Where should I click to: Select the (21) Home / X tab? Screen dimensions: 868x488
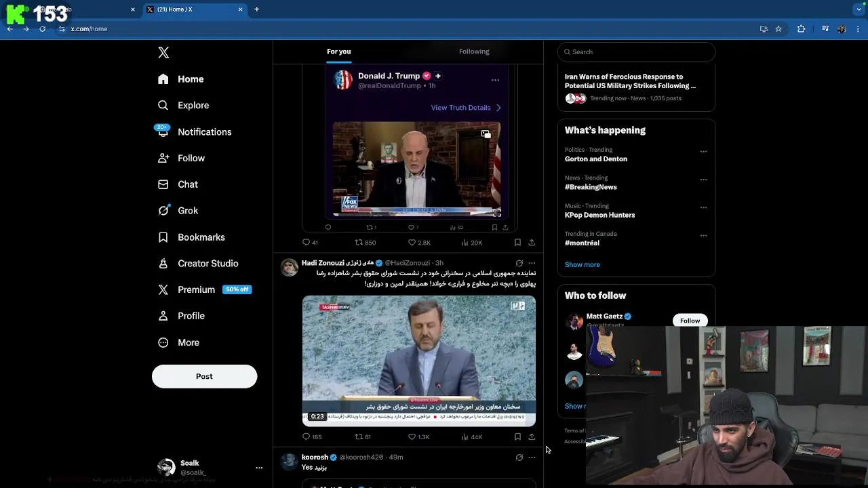point(194,9)
